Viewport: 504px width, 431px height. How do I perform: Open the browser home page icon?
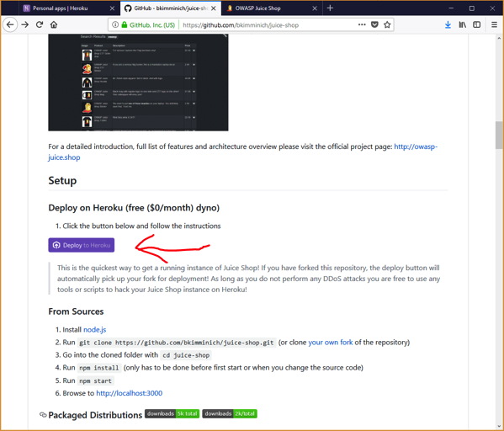(54, 24)
